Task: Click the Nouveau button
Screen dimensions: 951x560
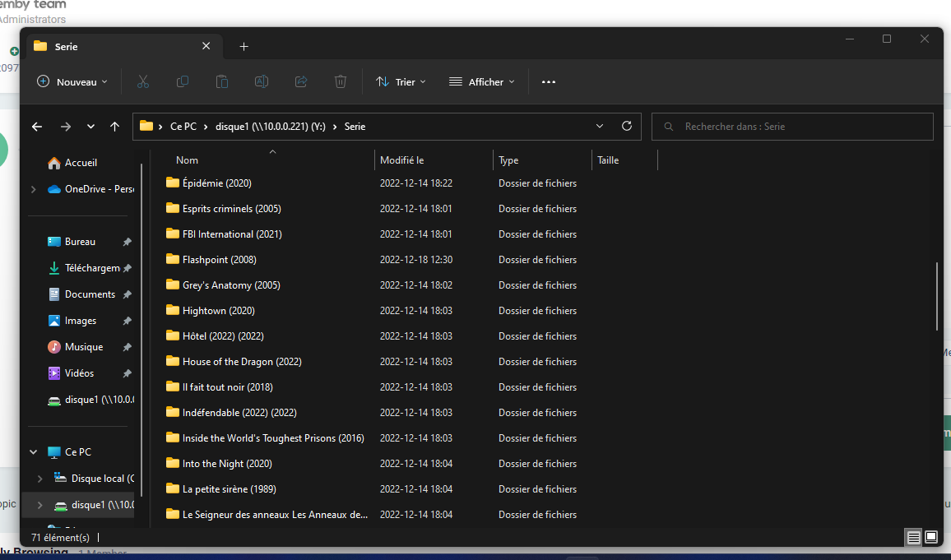Action: [x=72, y=81]
